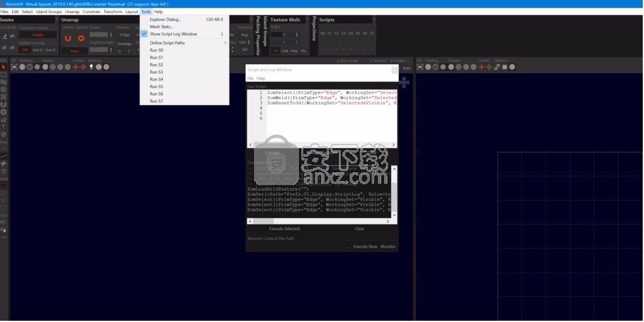Choose Mesh Stats from the Tools menu

[x=184, y=26]
